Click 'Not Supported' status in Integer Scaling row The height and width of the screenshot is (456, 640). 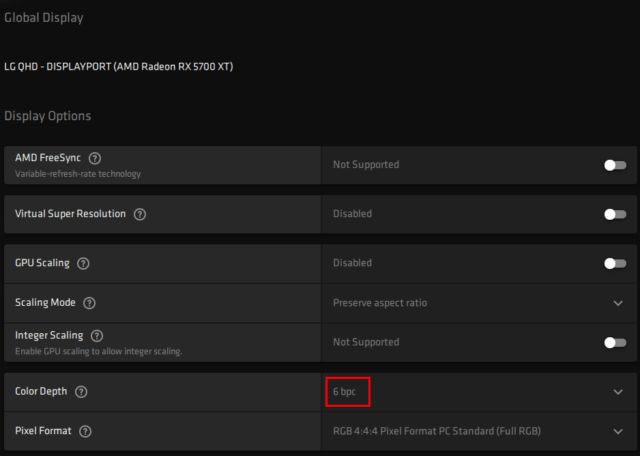point(366,342)
